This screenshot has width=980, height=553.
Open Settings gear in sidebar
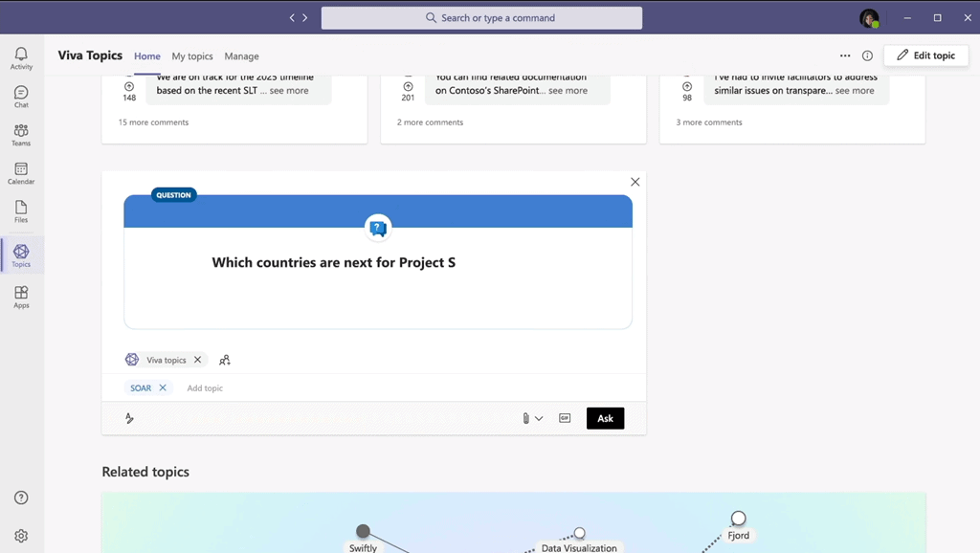click(x=21, y=537)
